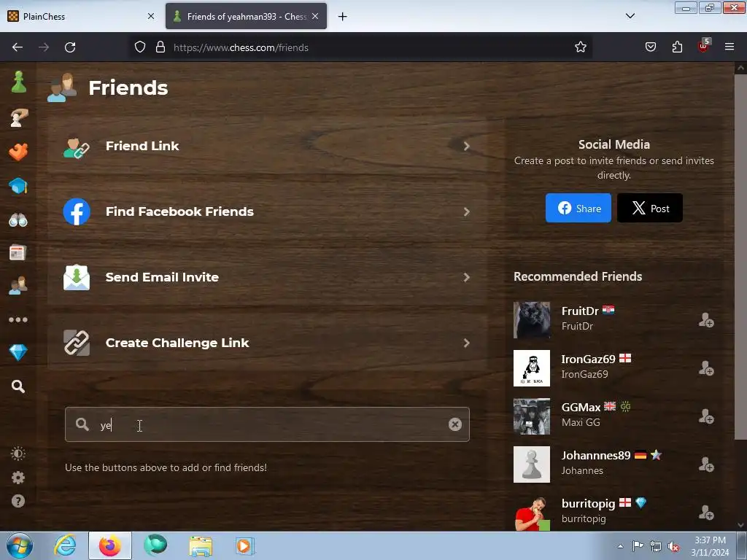The width and height of the screenshot is (747, 560).
Task: Add burritopig as a friend
Action: [x=706, y=513]
